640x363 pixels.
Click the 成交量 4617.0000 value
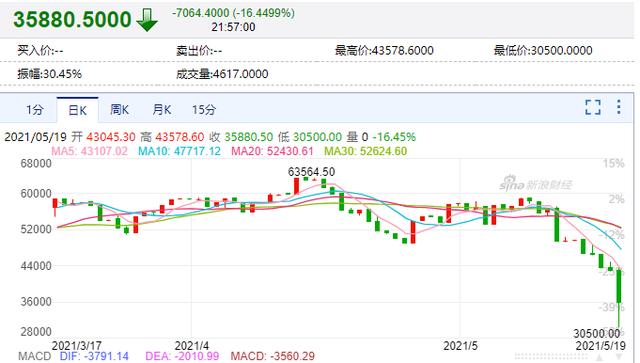tap(222, 74)
